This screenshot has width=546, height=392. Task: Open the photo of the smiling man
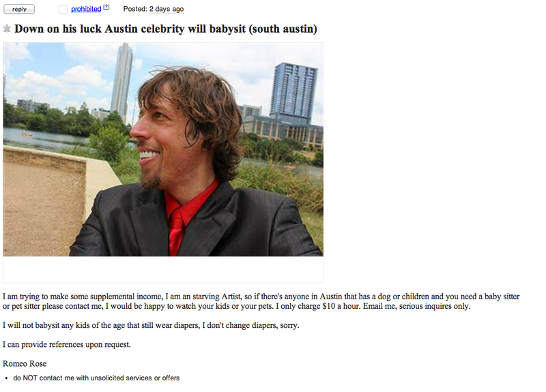163,149
